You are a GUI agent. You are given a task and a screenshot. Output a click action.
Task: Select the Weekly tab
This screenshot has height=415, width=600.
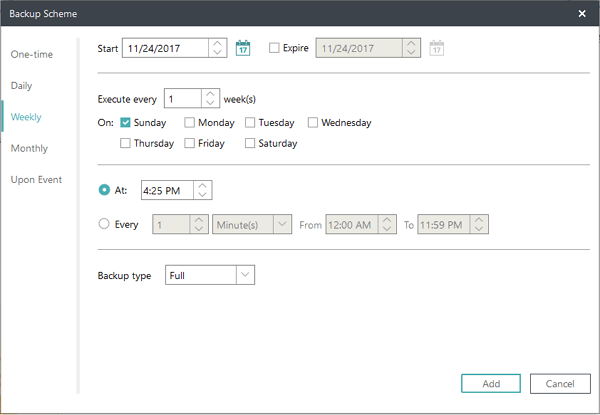point(26,117)
